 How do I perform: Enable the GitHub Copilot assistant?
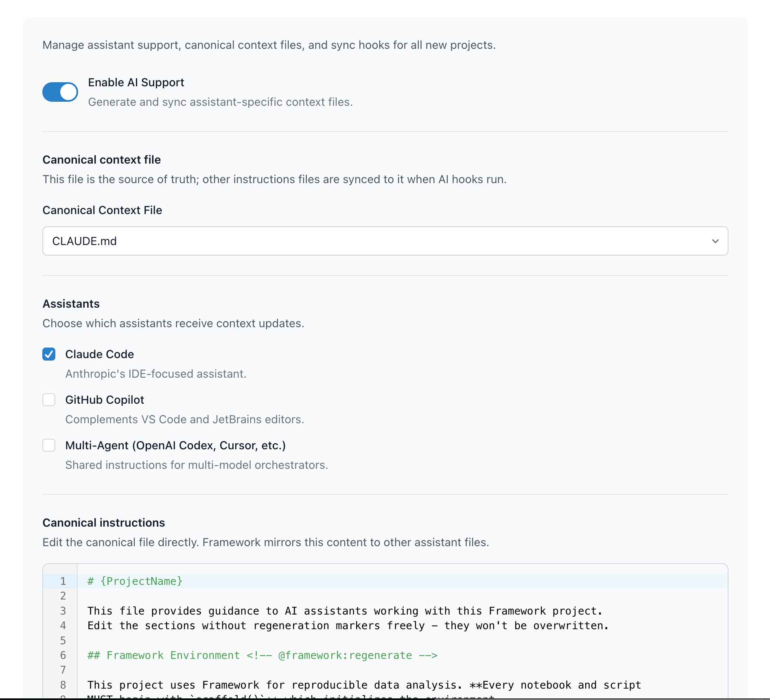(49, 400)
